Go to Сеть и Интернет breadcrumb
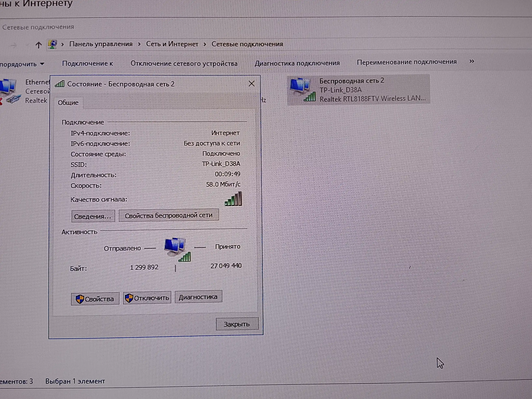 tap(172, 44)
